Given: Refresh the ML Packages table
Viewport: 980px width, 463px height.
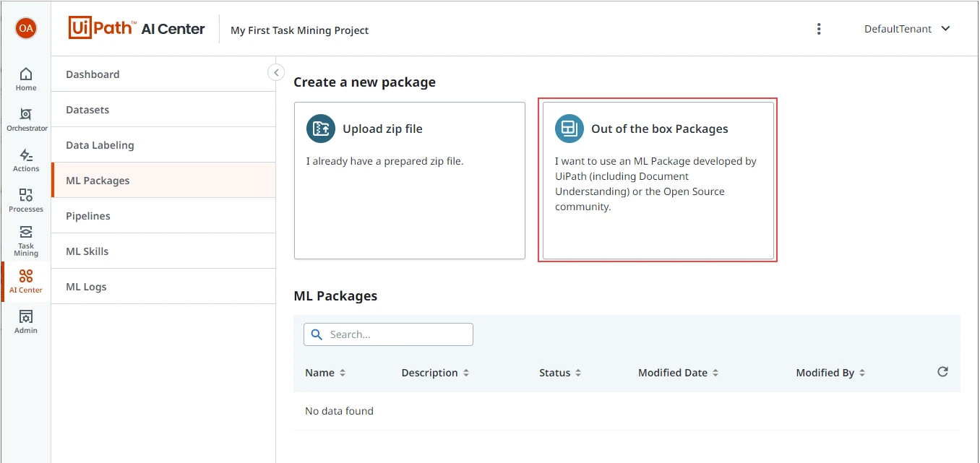Looking at the screenshot, I should (942, 371).
